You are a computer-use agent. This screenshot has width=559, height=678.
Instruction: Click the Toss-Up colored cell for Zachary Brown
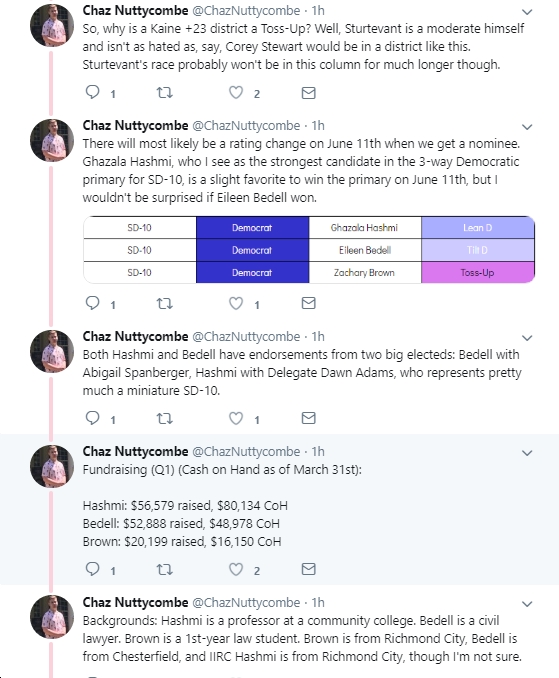(478, 272)
